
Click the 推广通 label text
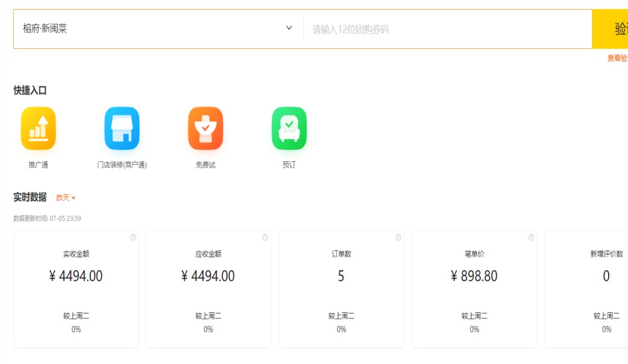pos(38,165)
